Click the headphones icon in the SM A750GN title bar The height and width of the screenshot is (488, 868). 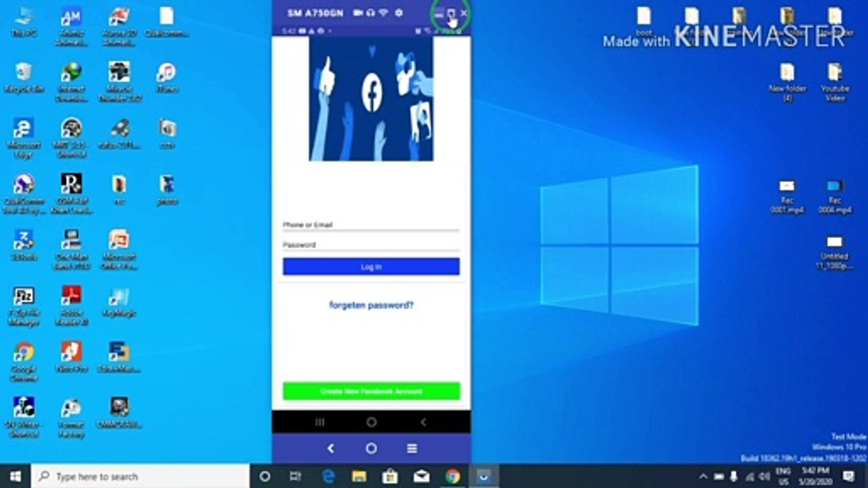pos(370,13)
